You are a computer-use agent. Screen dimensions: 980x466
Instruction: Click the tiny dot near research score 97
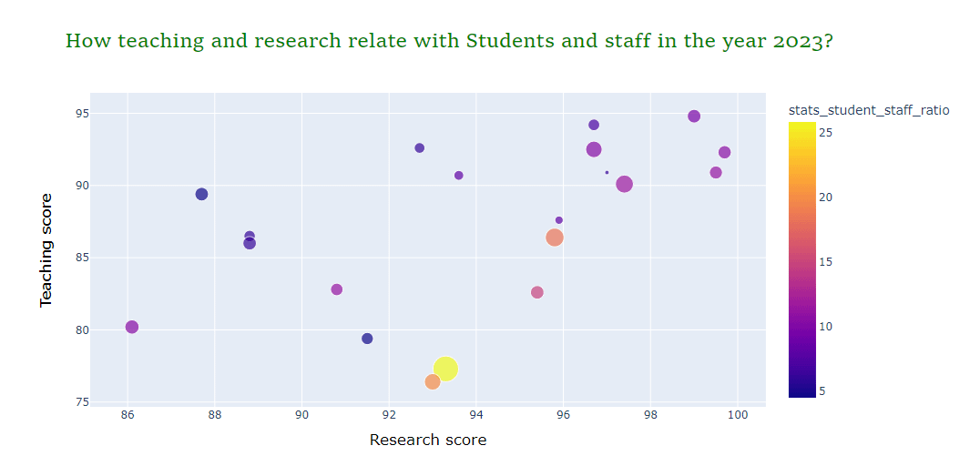[x=607, y=172]
